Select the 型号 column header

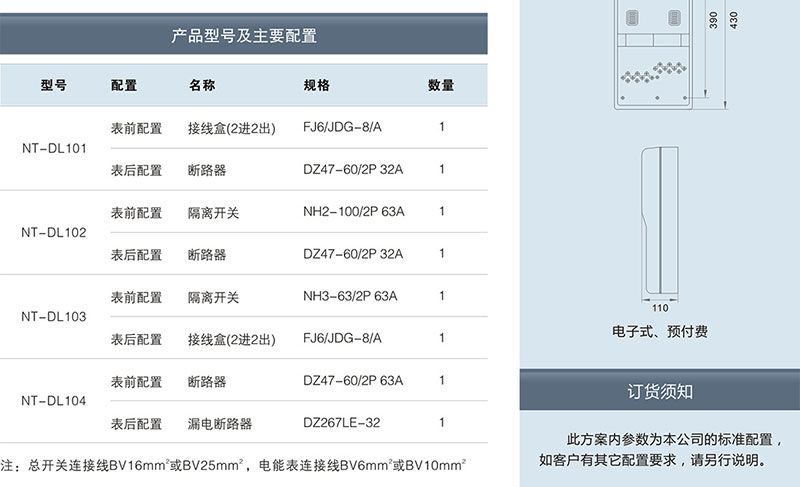coord(54,86)
